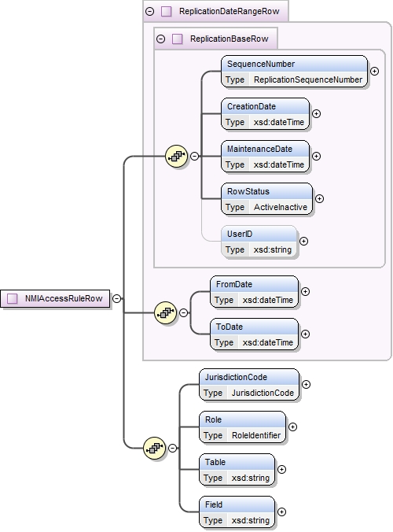Click the sequence compositor icon beside FromDate and ToDate
Image resolution: width=393 pixels, height=532 pixels.
[165, 312]
